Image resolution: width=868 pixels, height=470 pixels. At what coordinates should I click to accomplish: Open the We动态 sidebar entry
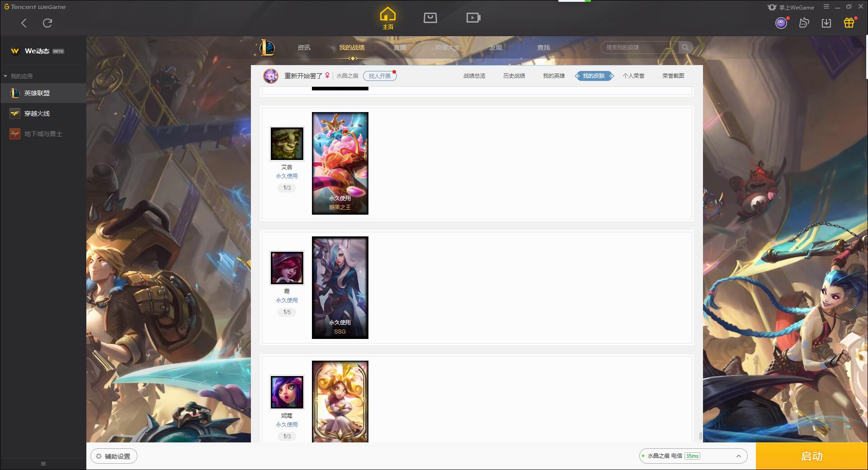[43, 51]
